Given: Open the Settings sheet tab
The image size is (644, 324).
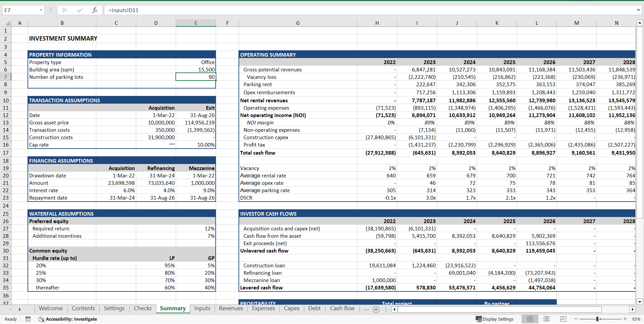Looking at the screenshot, I should tap(114, 309).
